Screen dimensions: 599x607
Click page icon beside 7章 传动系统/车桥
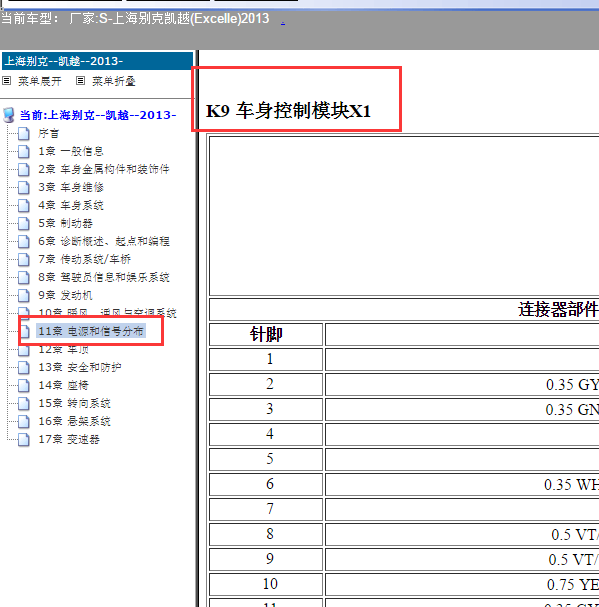click(x=24, y=259)
